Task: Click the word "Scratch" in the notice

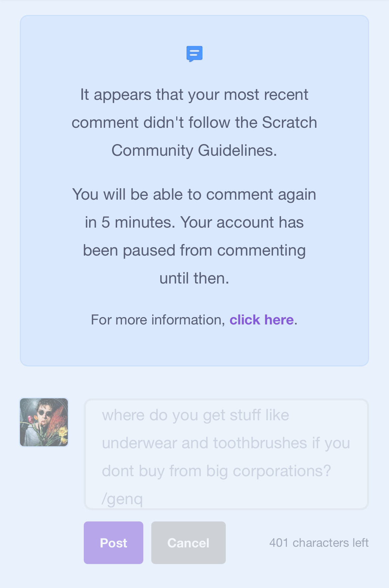Action: click(289, 122)
